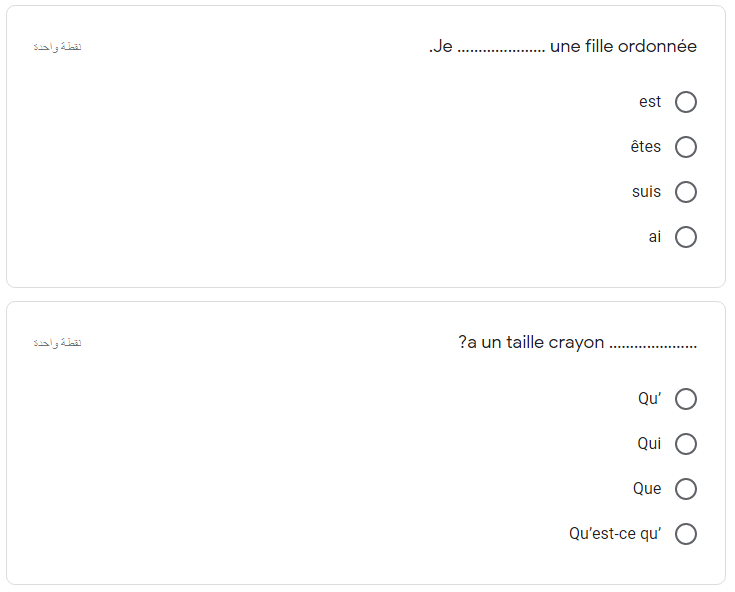Select the 'Qu'est-ce qu'' radio button
The width and height of the screenshot is (735, 592).
pyautogui.click(x=685, y=534)
